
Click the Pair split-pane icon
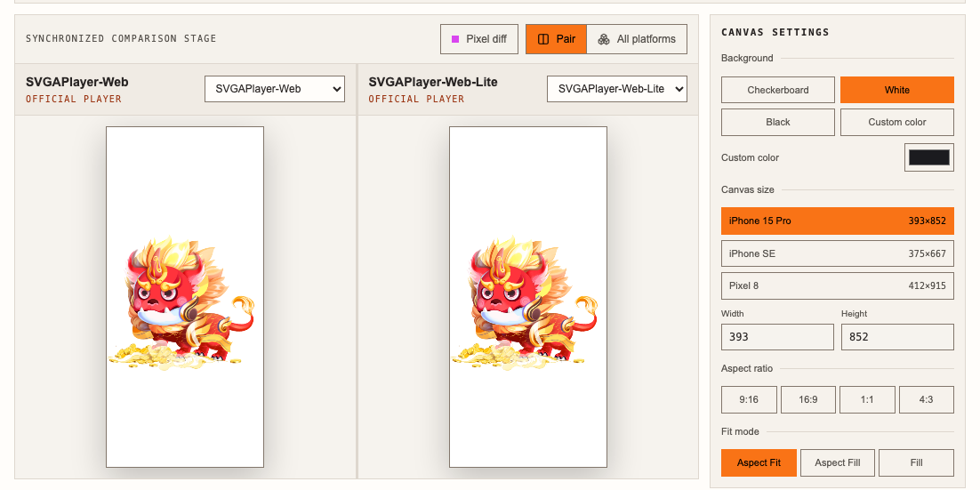click(543, 39)
